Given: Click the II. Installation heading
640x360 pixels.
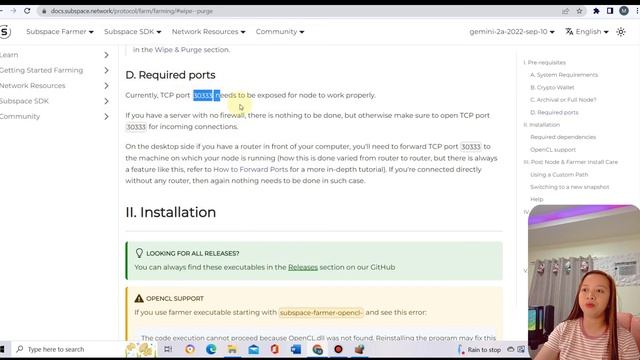Looking at the screenshot, I should [x=171, y=212].
